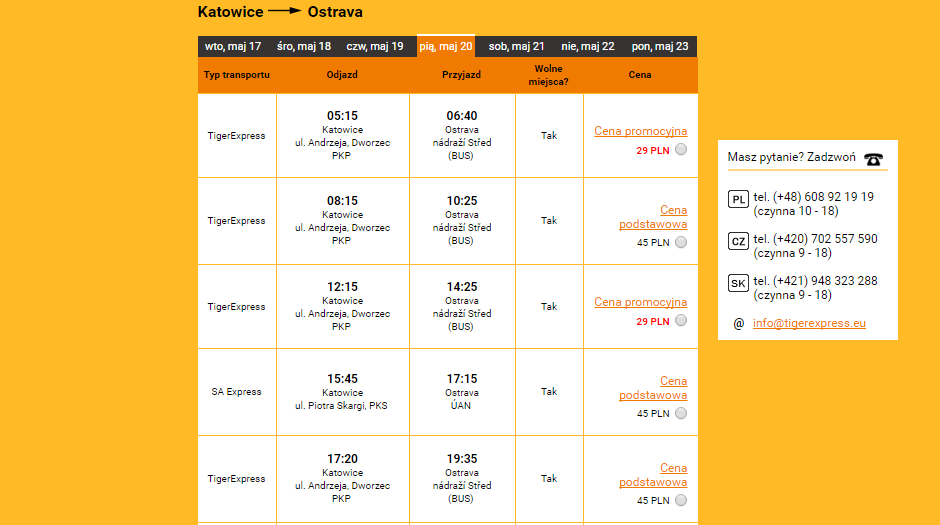Image resolution: width=940 pixels, height=525 pixels.
Task: Click the info@tigerexpress.eu email link
Action: coord(809,323)
